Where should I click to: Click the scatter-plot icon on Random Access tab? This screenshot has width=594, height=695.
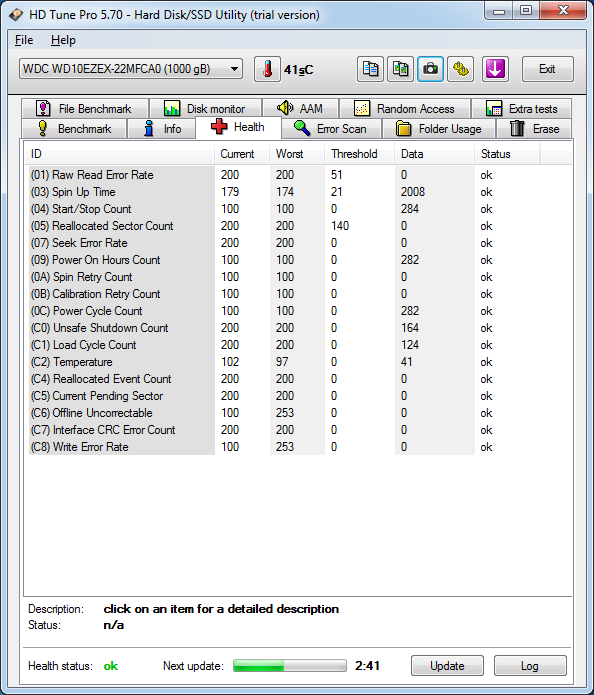(362, 108)
